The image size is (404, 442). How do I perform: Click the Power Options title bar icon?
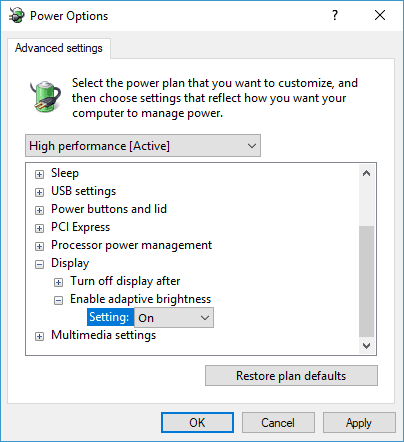[x=17, y=16]
